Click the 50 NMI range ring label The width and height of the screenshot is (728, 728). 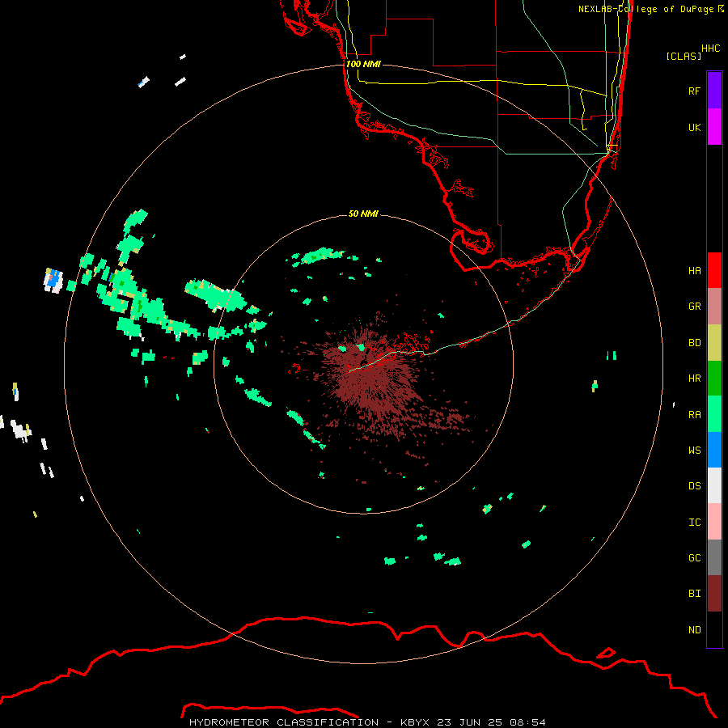coord(363,214)
